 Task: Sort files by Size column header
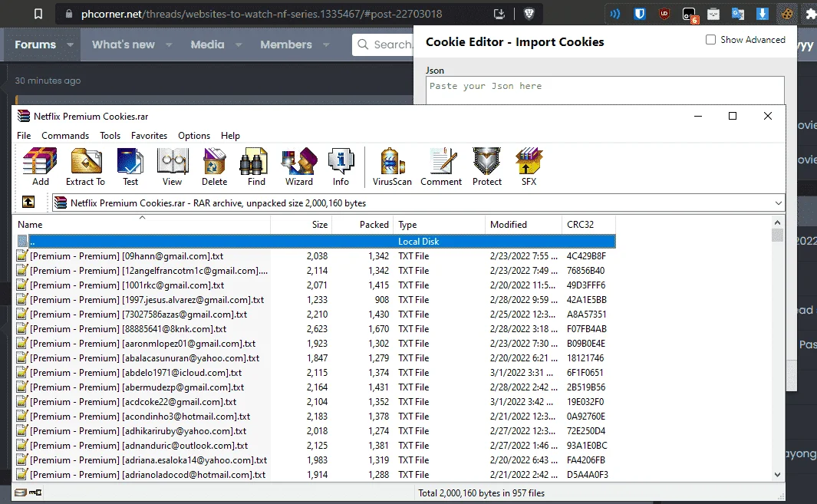point(301,225)
